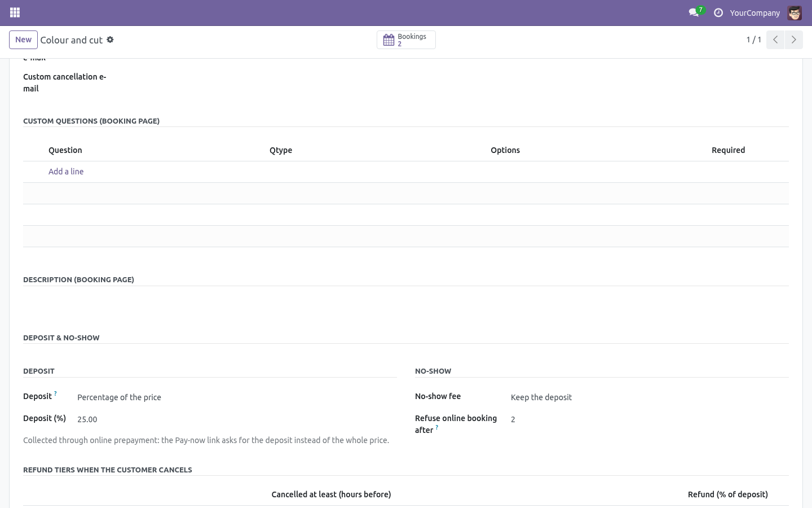Open the gear actions menu beside Colour and cut
Screen dimensions: 812x508
pyautogui.click(x=110, y=40)
